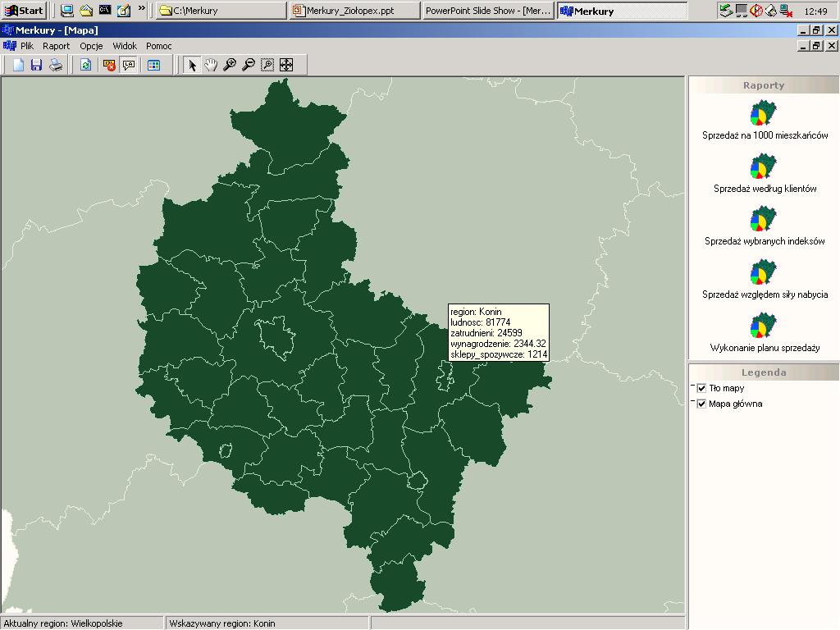Open the Pomoc menu
This screenshot has width=840, height=630.
click(159, 46)
